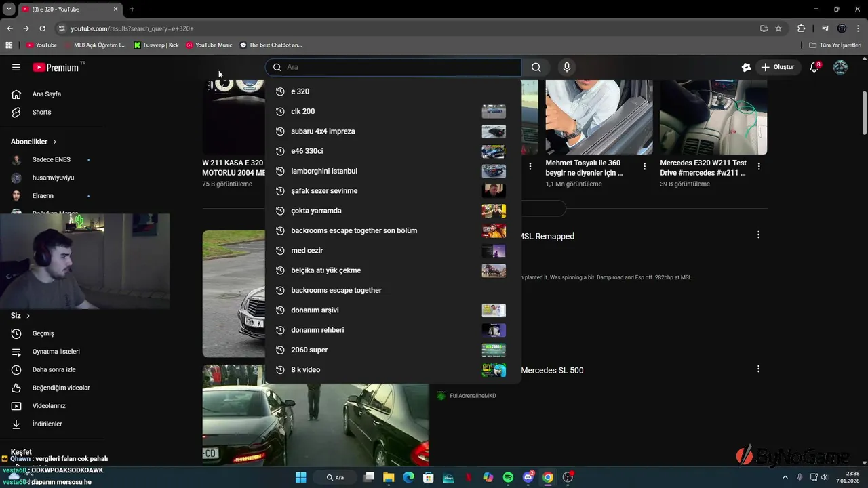The image size is (868, 488).
Task: Choose 'donanım rehberi' suggestion
Action: 393,330
